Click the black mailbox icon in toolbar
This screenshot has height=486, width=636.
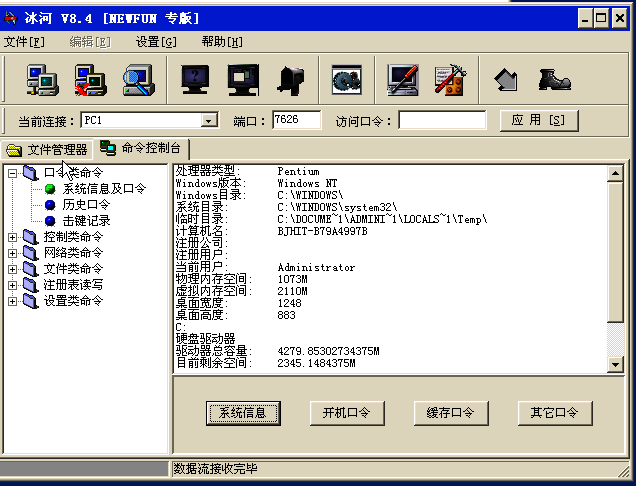291,81
